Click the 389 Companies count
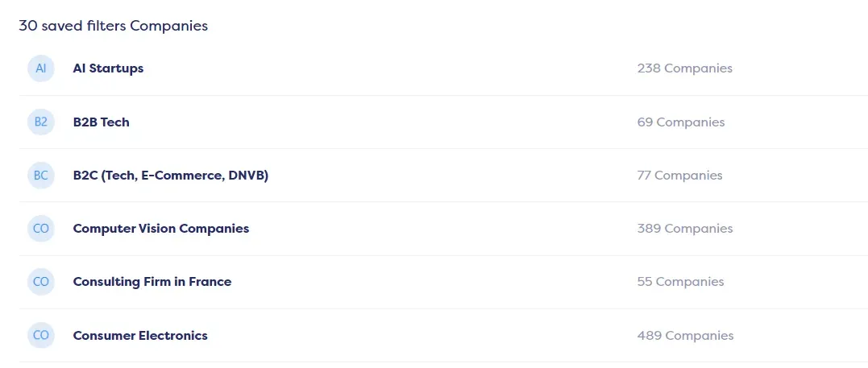 [684, 229]
